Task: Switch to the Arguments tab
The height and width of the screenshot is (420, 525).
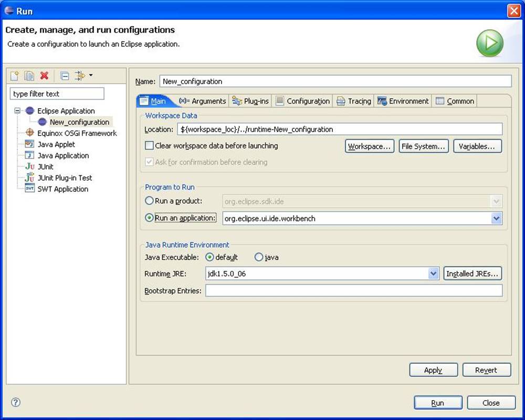Action: pyautogui.click(x=203, y=101)
